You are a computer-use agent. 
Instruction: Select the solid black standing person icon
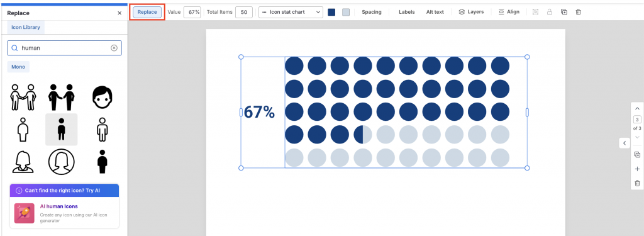click(x=102, y=162)
